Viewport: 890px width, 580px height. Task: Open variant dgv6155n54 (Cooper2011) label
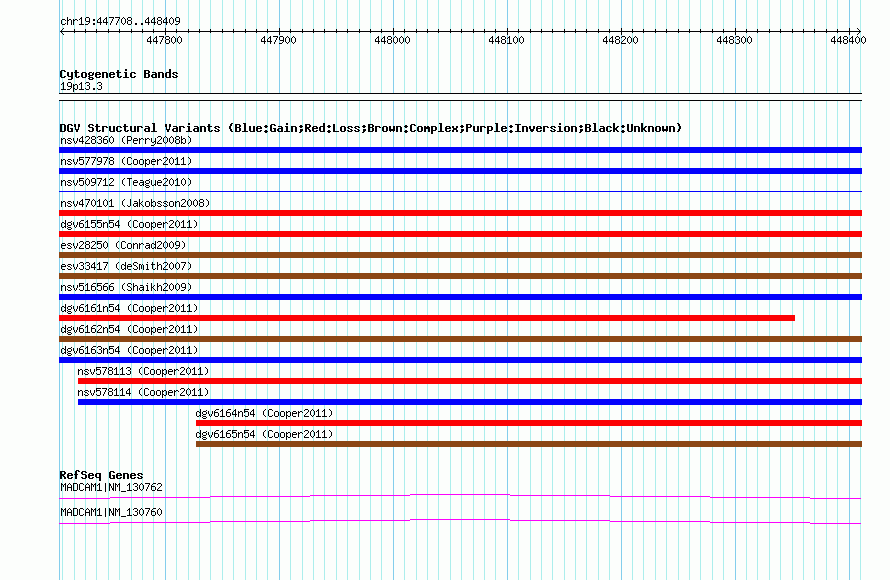[129, 224]
